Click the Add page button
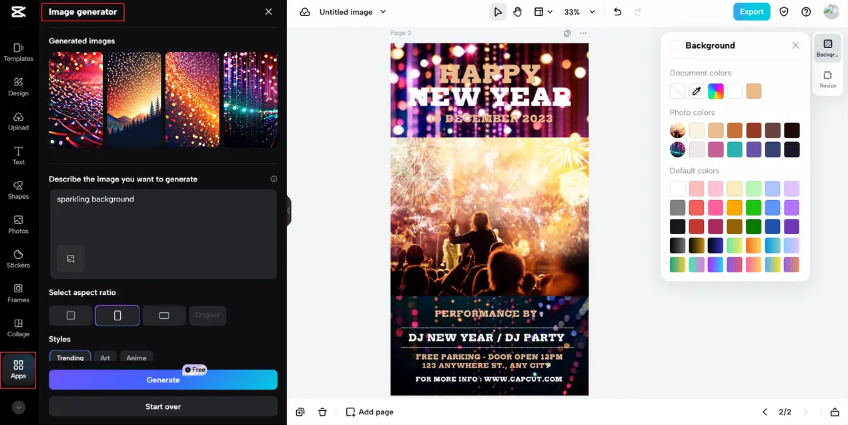Viewport: 848px width, 425px height. [369, 412]
